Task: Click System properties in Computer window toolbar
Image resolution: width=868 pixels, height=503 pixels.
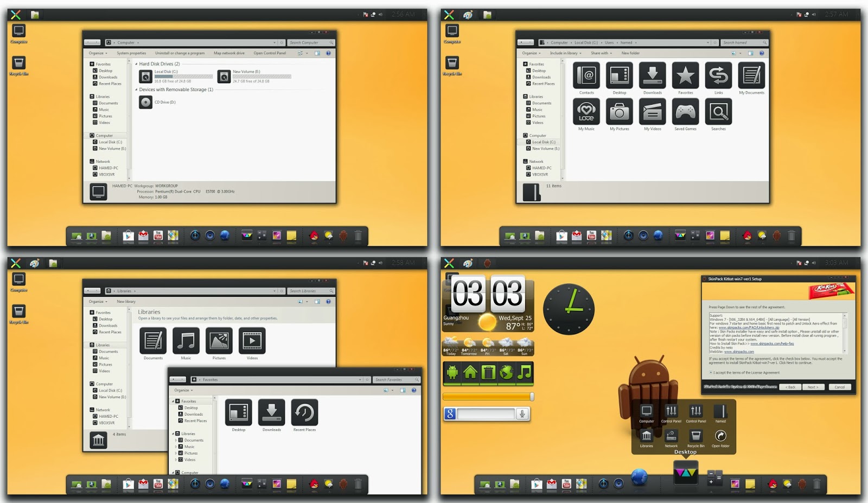Action: pos(131,53)
